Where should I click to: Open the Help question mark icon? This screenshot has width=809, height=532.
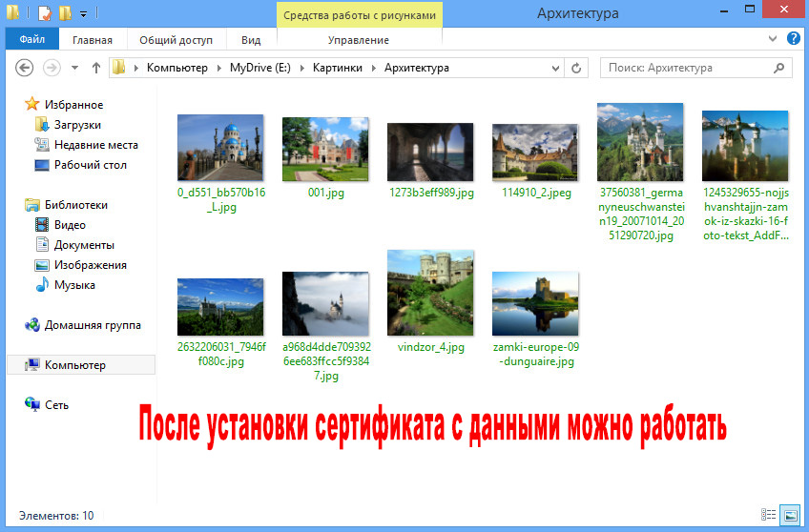tap(793, 38)
